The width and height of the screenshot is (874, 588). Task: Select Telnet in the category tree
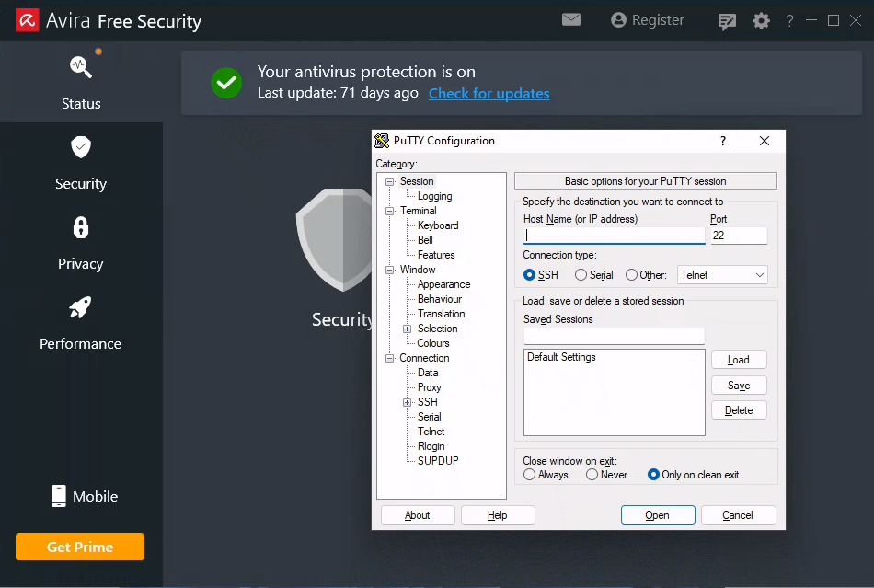[x=431, y=432]
